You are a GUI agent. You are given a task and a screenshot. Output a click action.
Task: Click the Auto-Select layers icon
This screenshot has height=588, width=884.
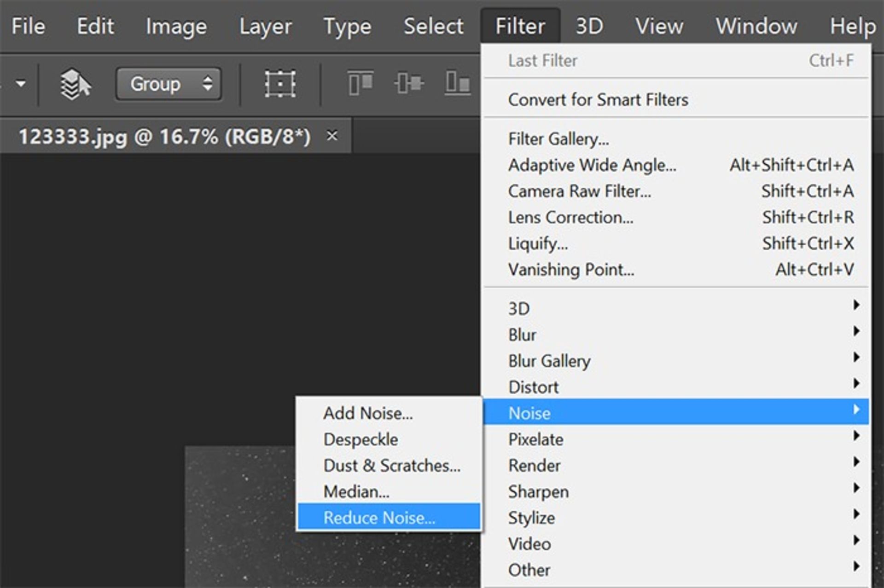click(75, 84)
